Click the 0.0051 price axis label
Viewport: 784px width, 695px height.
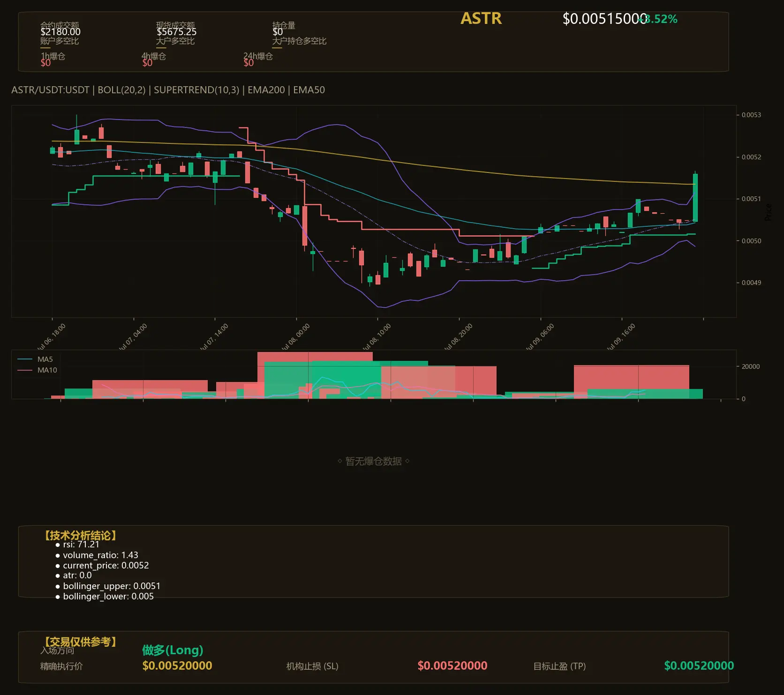(x=751, y=199)
